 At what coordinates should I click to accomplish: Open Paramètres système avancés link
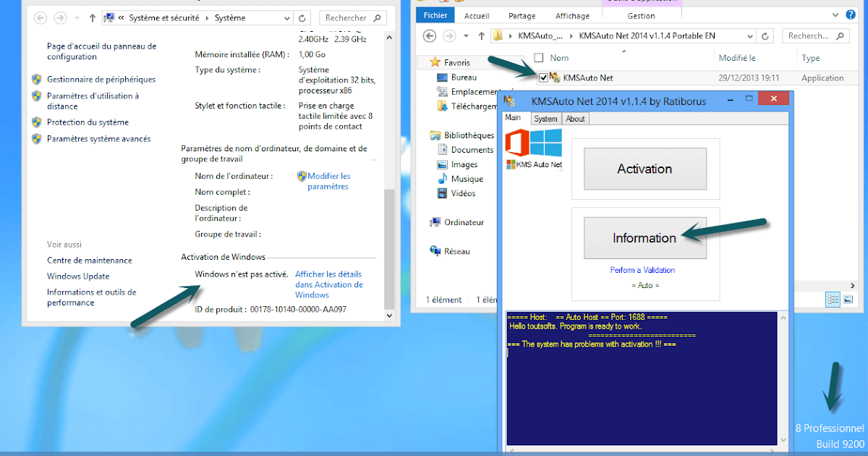pos(99,138)
